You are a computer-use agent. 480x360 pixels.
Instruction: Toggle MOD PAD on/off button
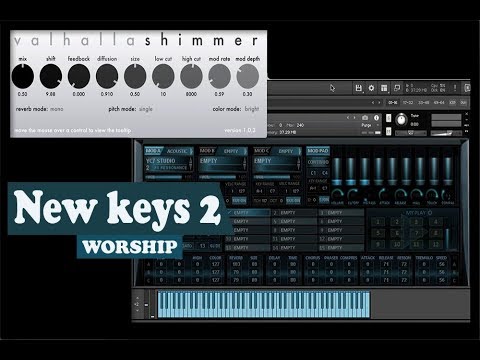pos(318,151)
